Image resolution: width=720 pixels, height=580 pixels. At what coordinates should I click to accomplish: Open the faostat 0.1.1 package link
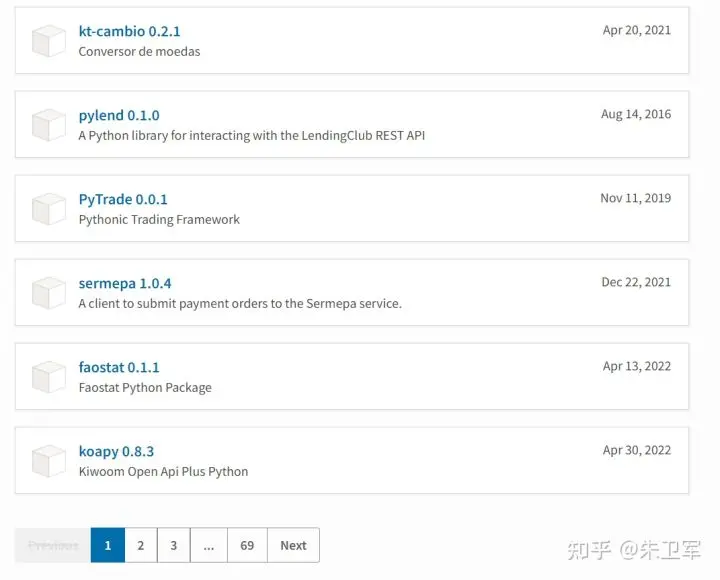(118, 367)
